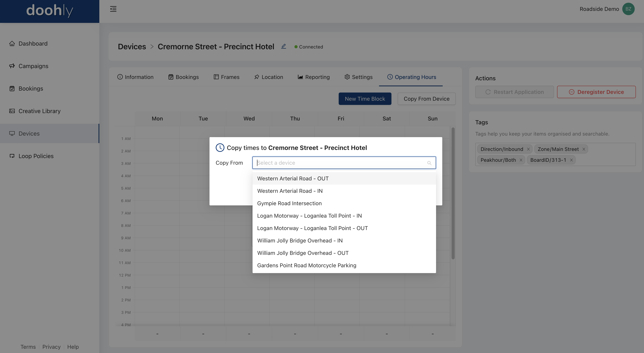Viewport: 644px width, 353px height.
Task: Click the Select a device input
Action: click(x=340, y=163)
